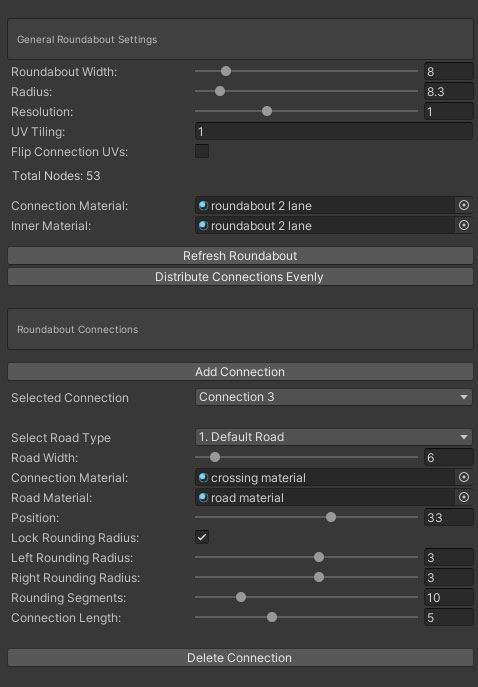Click Refresh Roundabout button
This screenshot has height=687, width=478.
240,255
